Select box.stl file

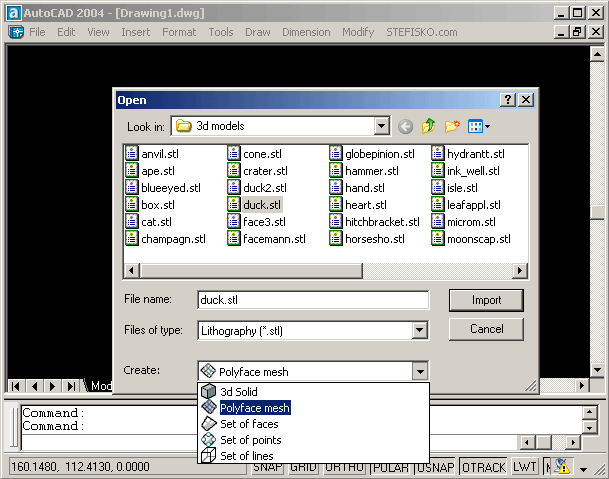pos(150,205)
